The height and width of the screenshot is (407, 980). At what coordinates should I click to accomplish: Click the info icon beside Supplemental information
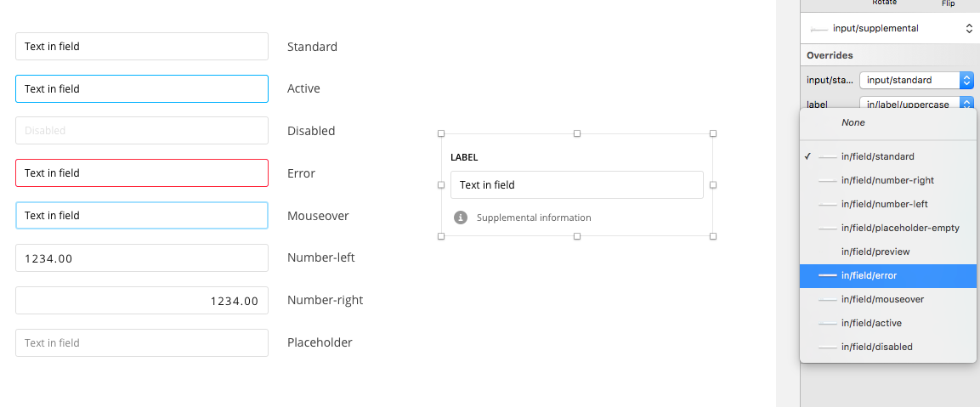[x=461, y=218]
